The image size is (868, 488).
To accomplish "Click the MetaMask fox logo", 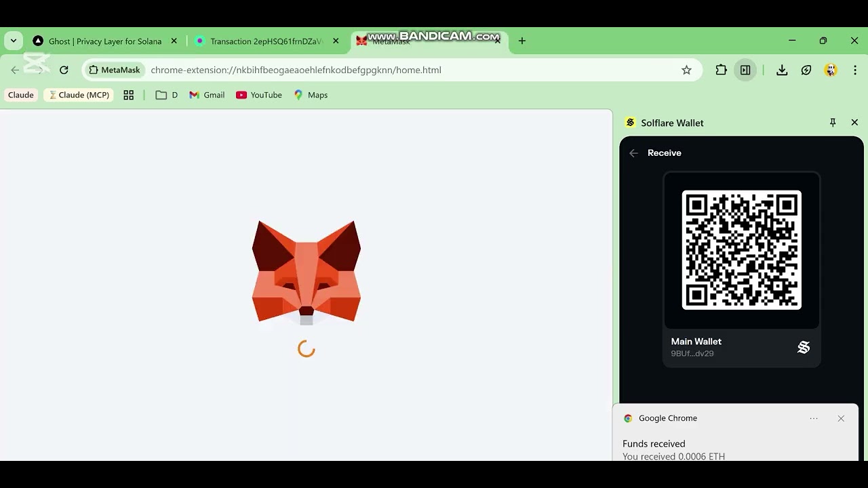I will click(x=307, y=272).
